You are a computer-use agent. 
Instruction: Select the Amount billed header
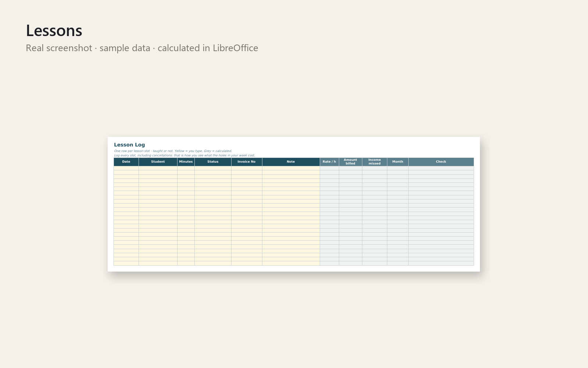(351, 162)
